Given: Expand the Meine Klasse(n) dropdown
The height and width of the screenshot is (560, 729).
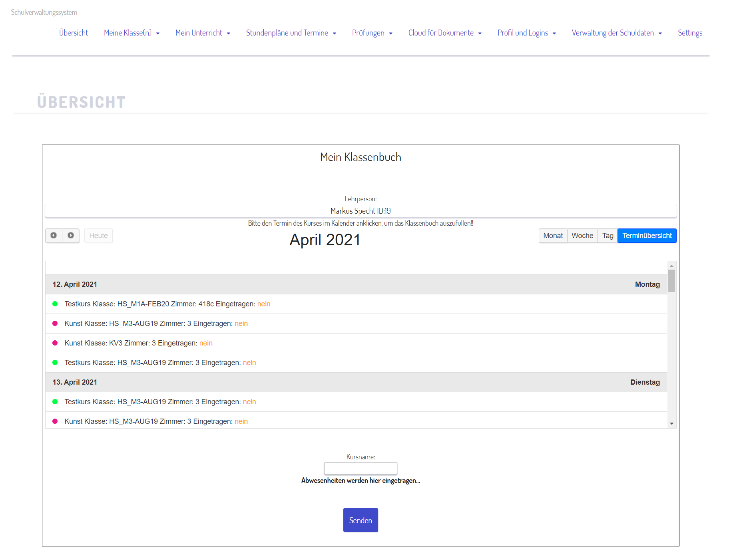Looking at the screenshot, I should [131, 33].
